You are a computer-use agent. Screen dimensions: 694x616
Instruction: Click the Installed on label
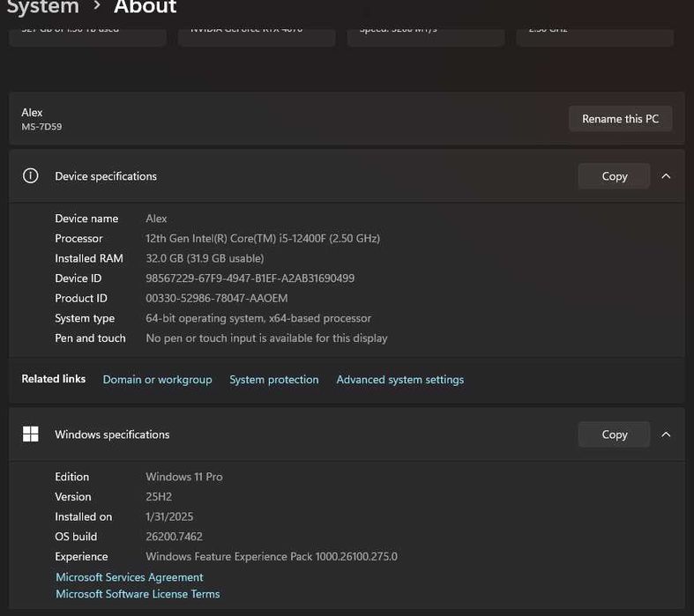pyautogui.click(x=83, y=516)
